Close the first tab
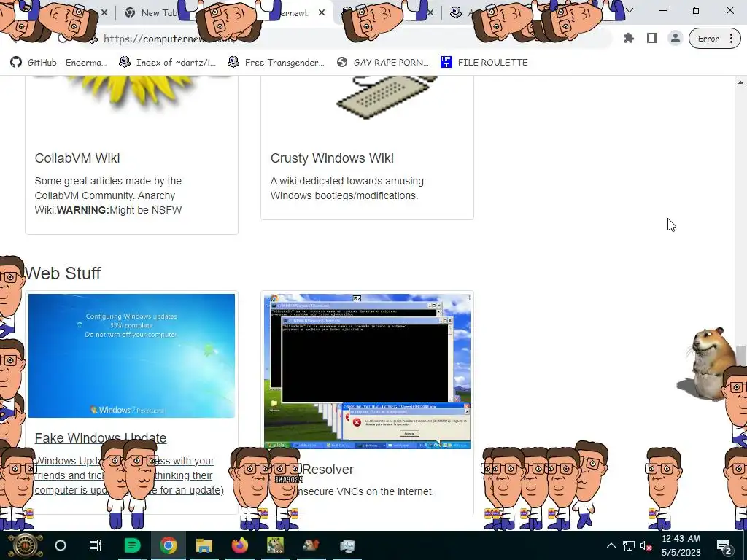Viewport: 747px width, 560px height. 105,13
